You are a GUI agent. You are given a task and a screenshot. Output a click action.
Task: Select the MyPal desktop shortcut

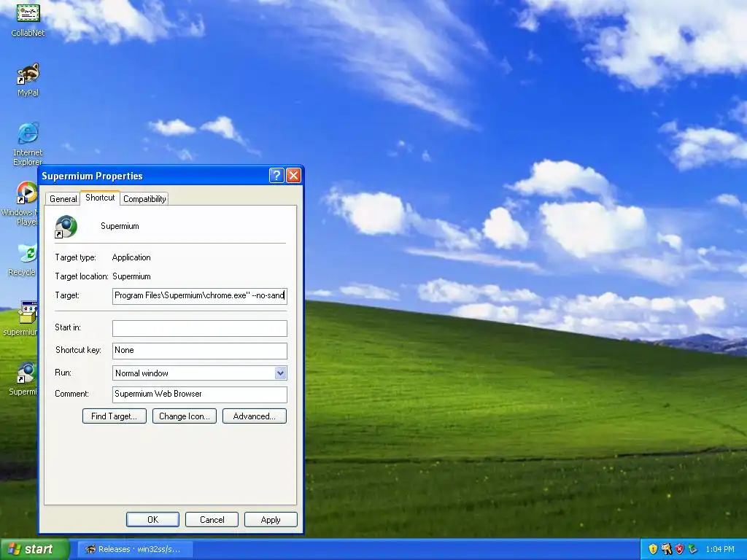click(28, 79)
